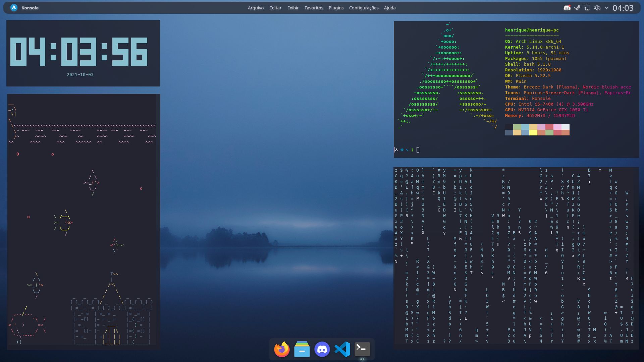Click the 'OS: Arch Linux x86_64' line
This screenshot has height=362, width=644.
pos(533,42)
